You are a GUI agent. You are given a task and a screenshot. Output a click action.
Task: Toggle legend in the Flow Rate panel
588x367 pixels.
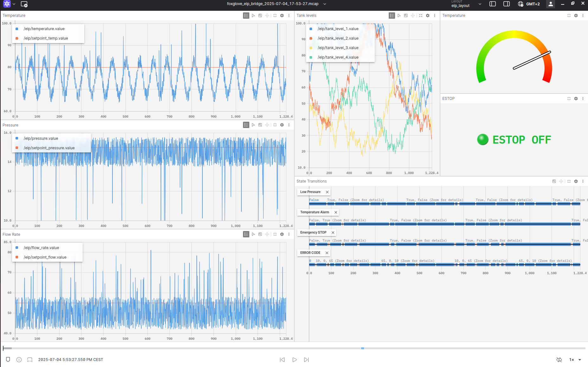pyautogui.click(x=246, y=234)
